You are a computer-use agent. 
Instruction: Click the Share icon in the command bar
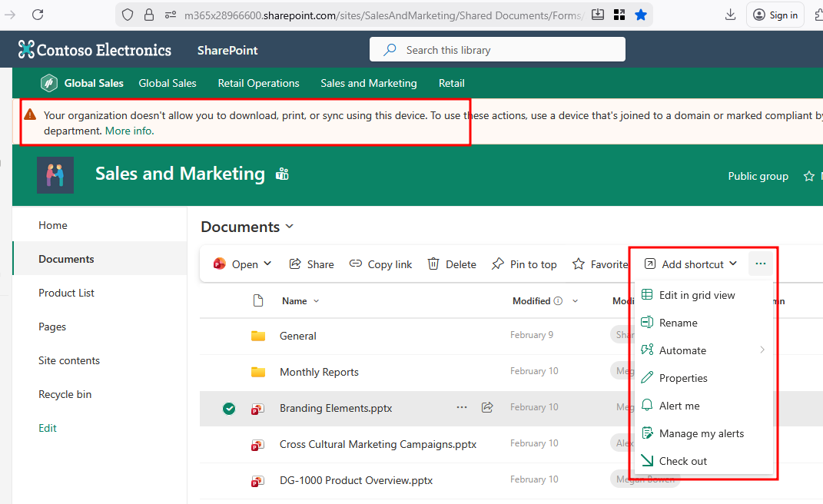pyautogui.click(x=295, y=264)
